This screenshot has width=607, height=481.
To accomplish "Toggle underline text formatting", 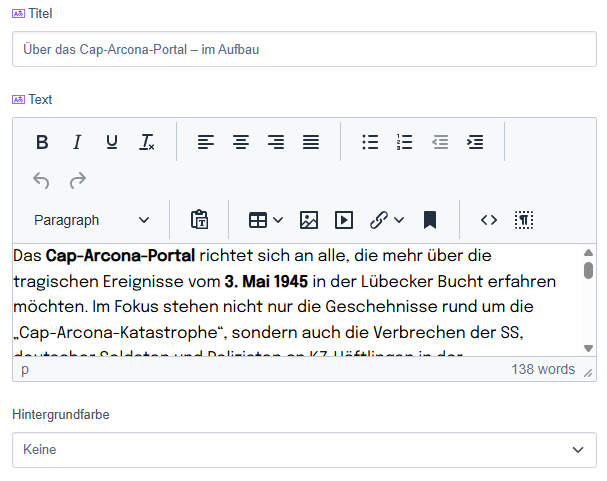I will tap(111, 142).
